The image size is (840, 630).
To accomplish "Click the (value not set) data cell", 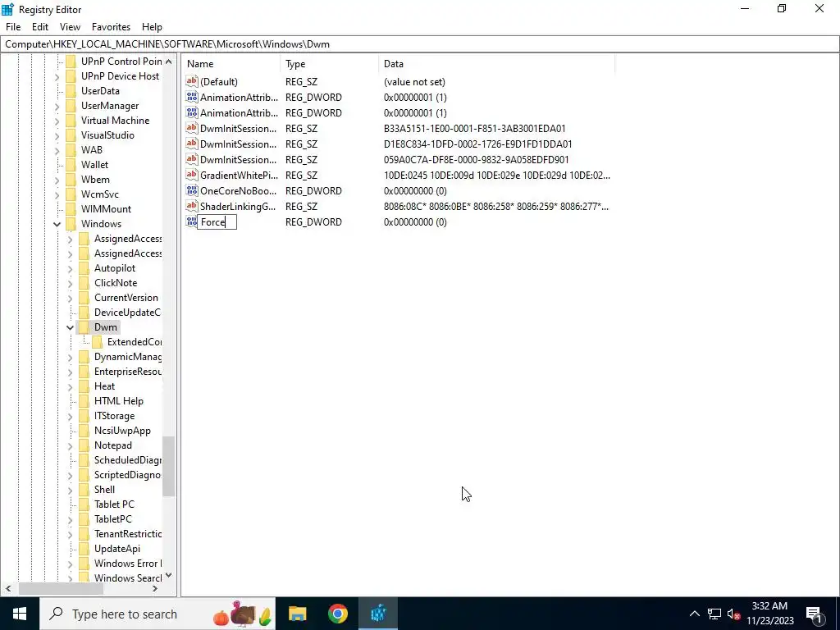I will pyautogui.click(x=414, y=82).
